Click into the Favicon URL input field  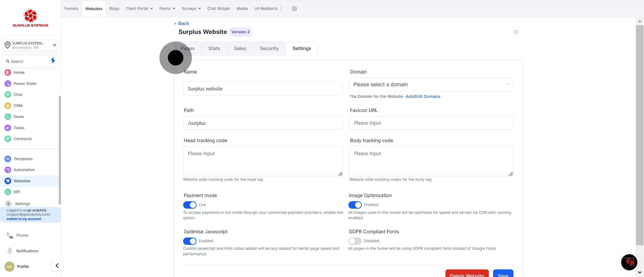(431, 123)
